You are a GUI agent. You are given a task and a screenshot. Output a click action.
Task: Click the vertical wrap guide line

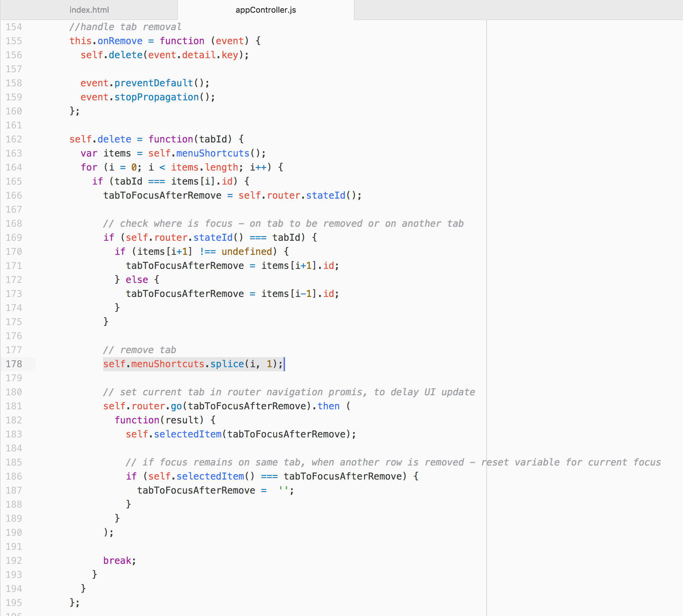coord(486,305)
